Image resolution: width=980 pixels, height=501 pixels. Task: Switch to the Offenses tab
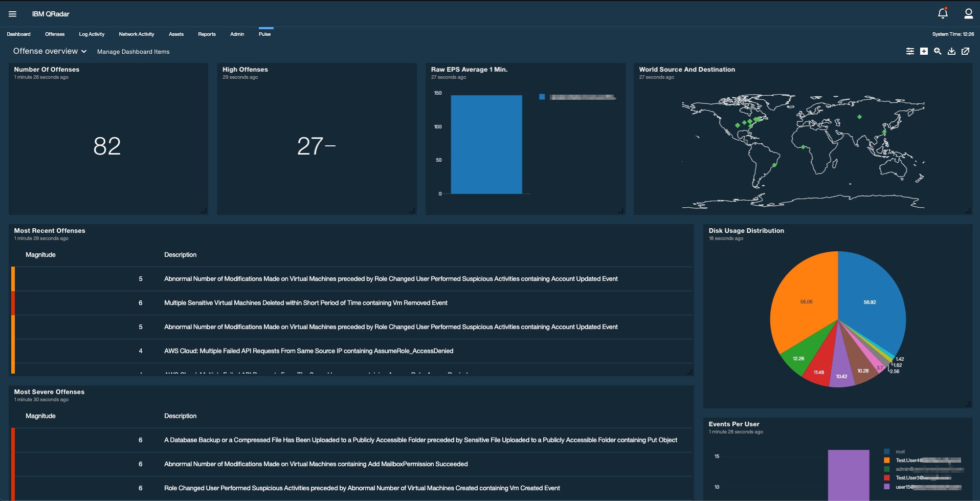55,34
